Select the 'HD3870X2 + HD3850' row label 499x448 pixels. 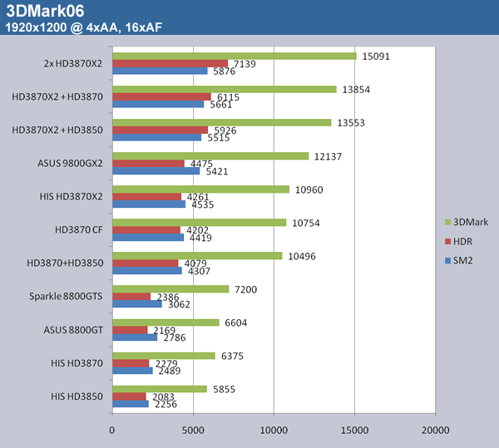pyautogui.click(x=57, y=130)
